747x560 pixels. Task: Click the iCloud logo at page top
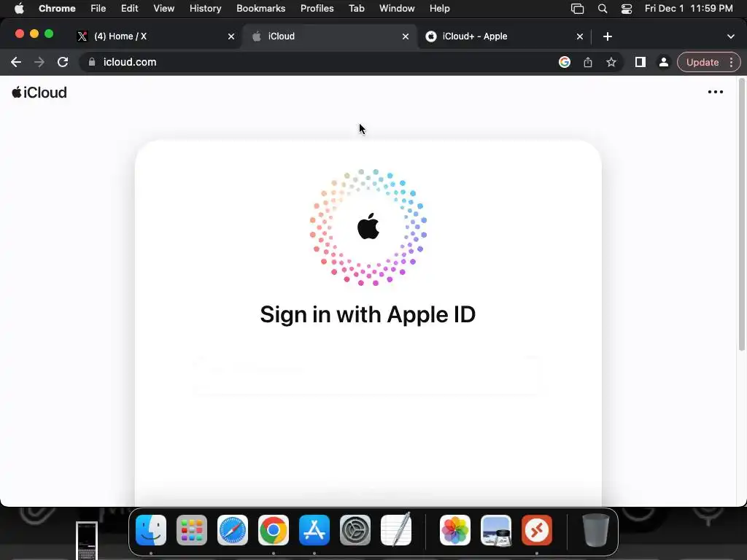tap(39, 93)
